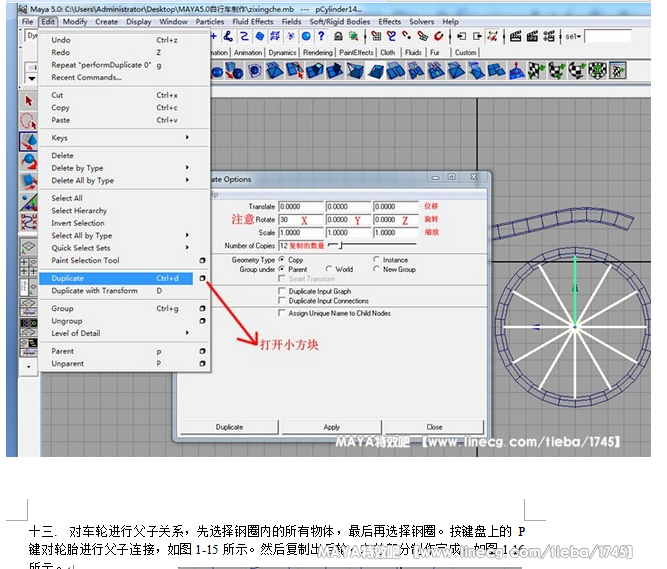Open the Create menu
The height and width of the screenshot is (569, 667).
point(106,22)
